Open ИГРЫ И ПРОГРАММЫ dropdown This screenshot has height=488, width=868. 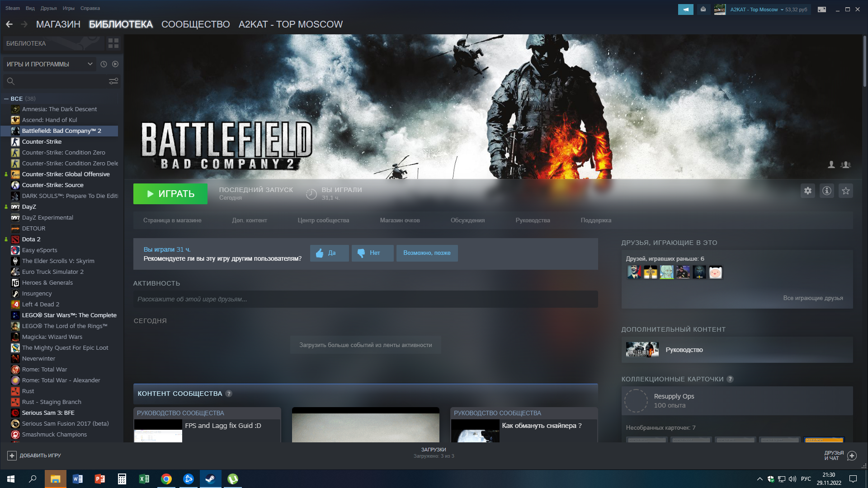click(50, 64)
